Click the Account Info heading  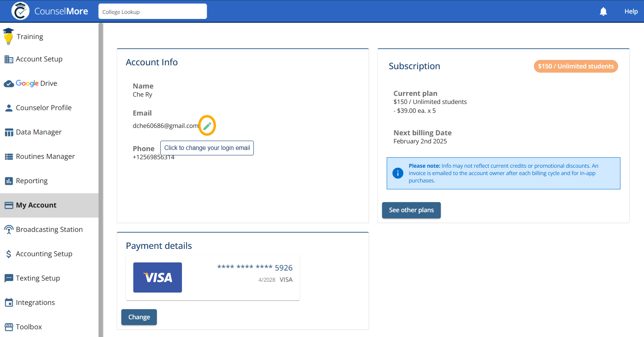tap(152, 62)
